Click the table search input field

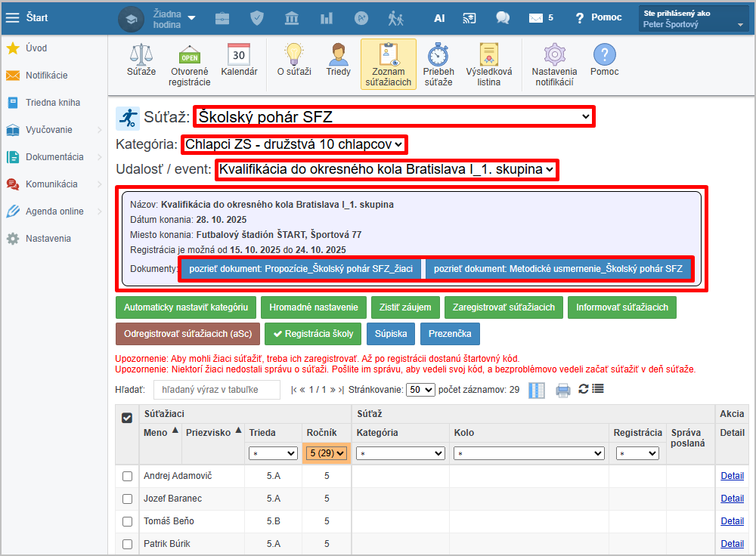click(216, 390)
